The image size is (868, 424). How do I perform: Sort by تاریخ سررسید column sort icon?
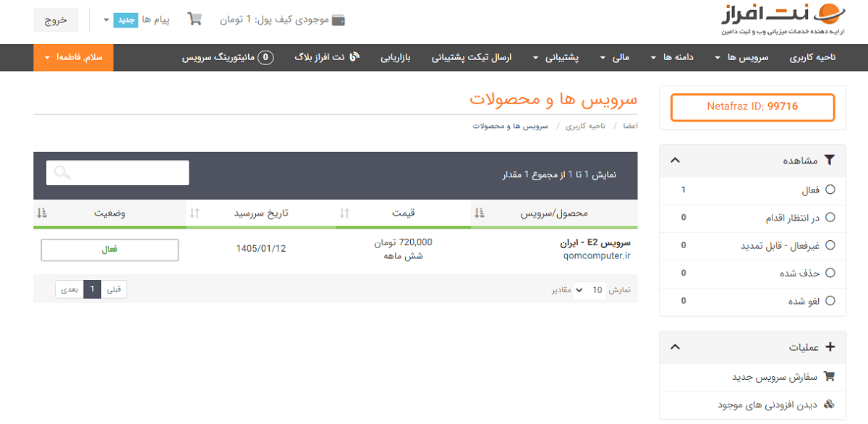pos(195,213)
